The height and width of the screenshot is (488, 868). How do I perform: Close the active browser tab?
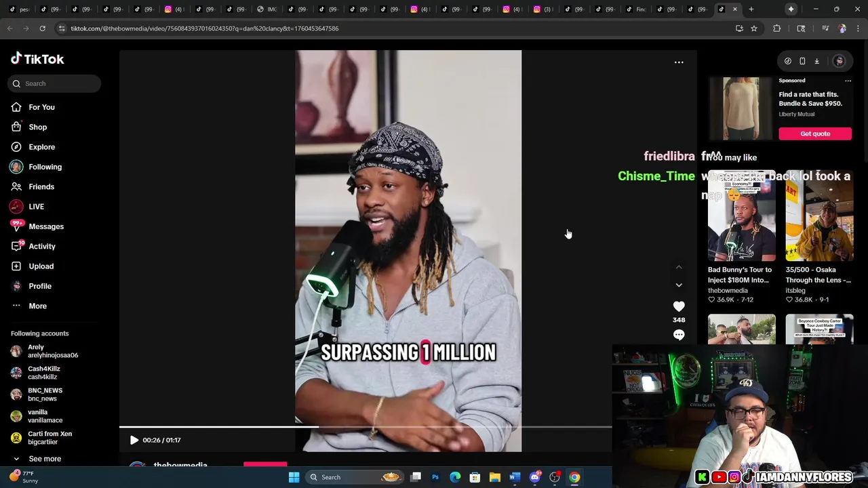point(735,9)
